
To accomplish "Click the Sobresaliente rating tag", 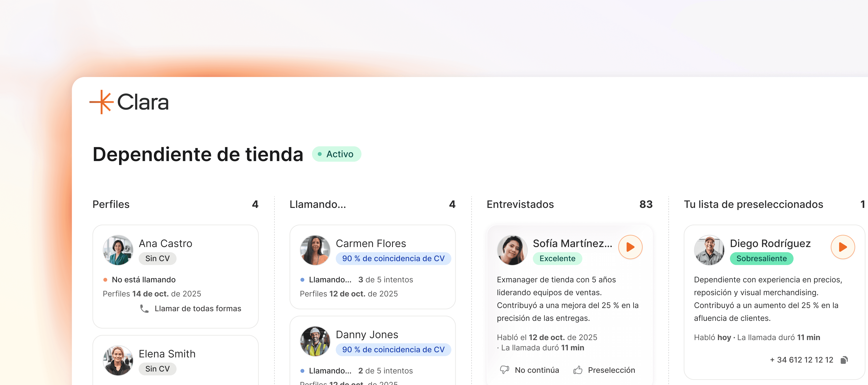I will (762, 258).
